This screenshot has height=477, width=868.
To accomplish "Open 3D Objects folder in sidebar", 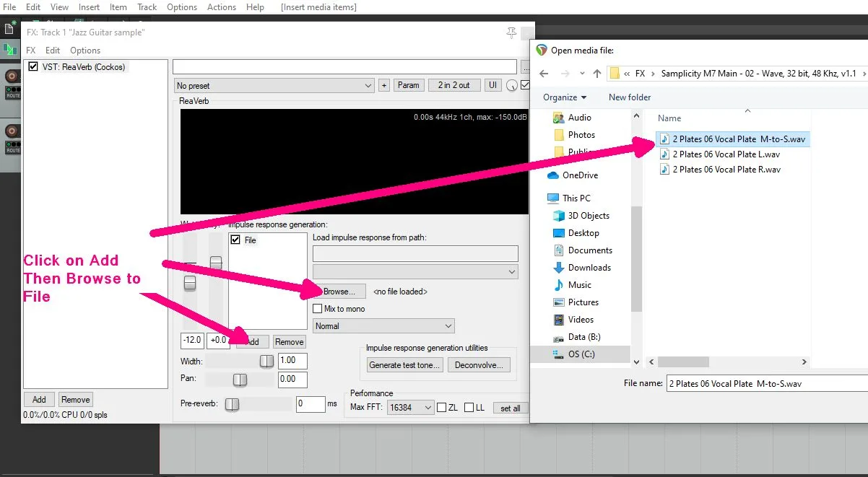I will click(x=589, y=216).
